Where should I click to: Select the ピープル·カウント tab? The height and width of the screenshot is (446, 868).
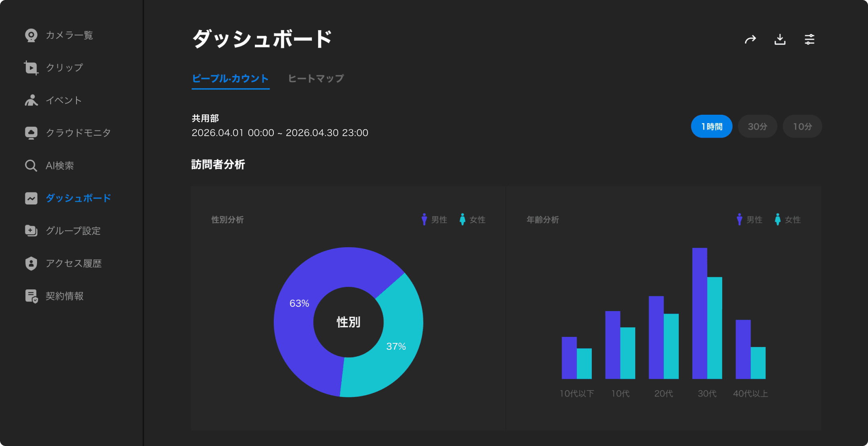(230, 78)
